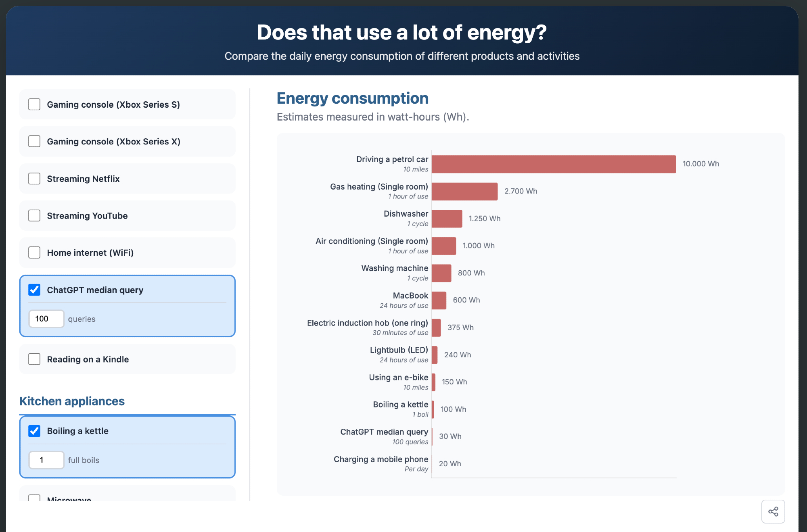Click the Driving a petrol car bar

click(x=554, y=164)
